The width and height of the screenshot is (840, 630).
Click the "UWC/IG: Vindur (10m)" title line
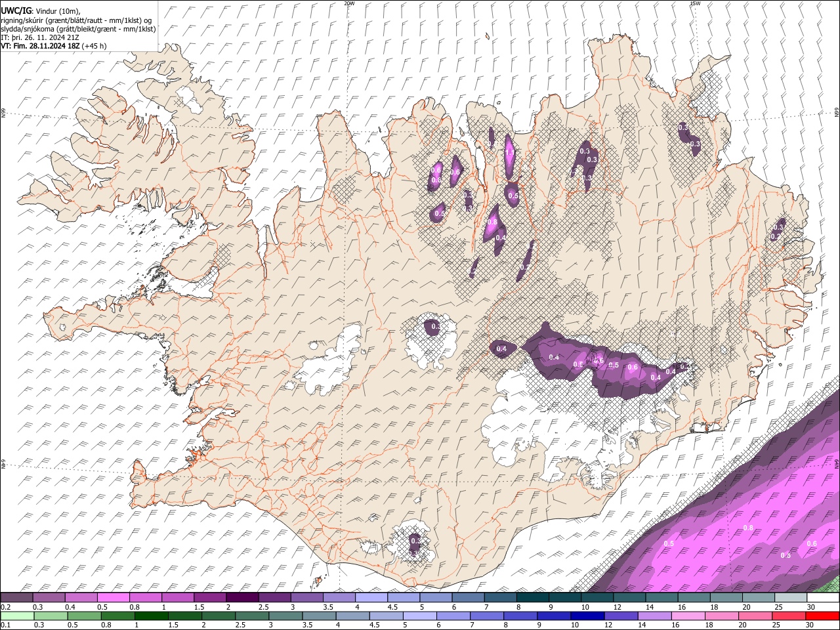tap(40, 11)
